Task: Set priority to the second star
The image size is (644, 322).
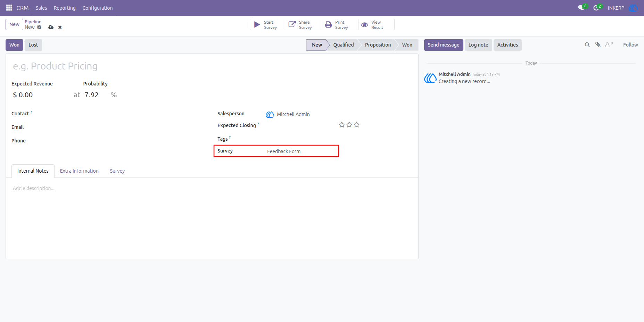Action: [349, 125]
